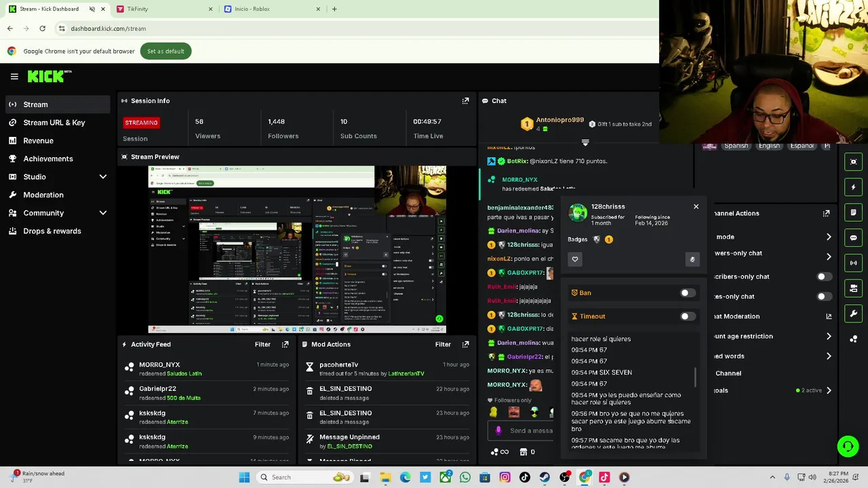This screenshot has height=488, width=868.
Task: Switch to the Inicio - Roblox tab
Action: [272, 9]
